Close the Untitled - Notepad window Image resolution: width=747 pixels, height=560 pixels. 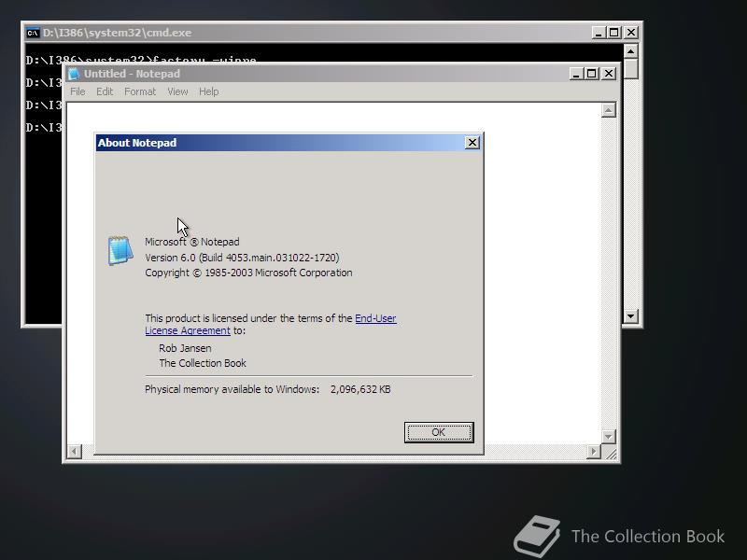(609, 74)
